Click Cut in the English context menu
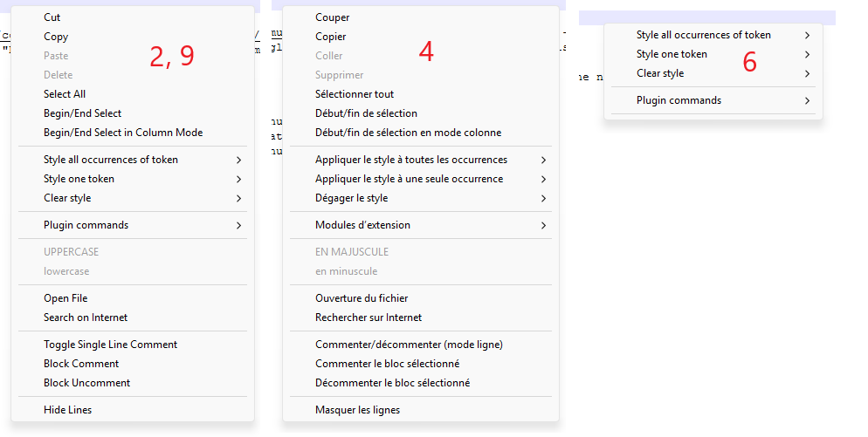The width and height of the screenshot is (868, 437). click(52, 17)
